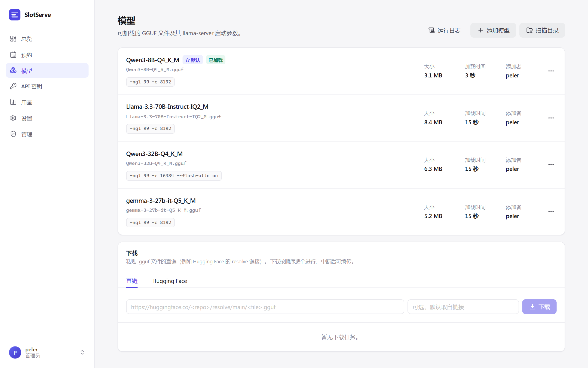Open the API 密钥 page

[x=47, y=86]
